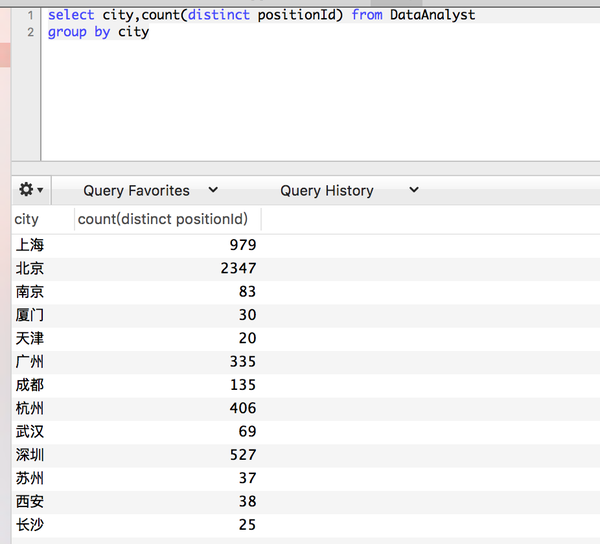Click the divider between editor and results
Image resolution: width=600 pixels, height=544 pixels.
tap(306, 168)
